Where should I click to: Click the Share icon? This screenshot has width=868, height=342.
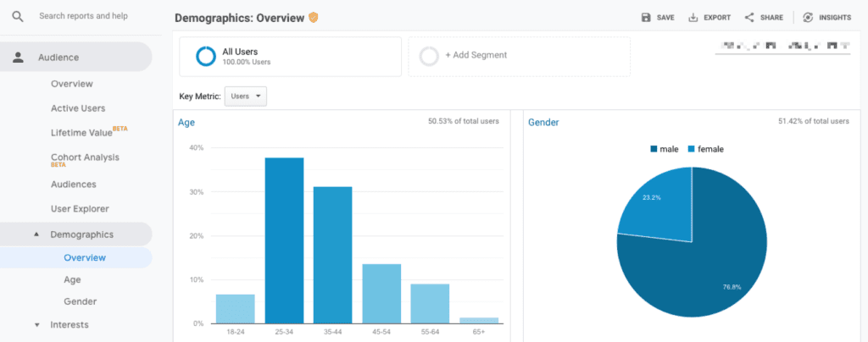click(749, 18)
